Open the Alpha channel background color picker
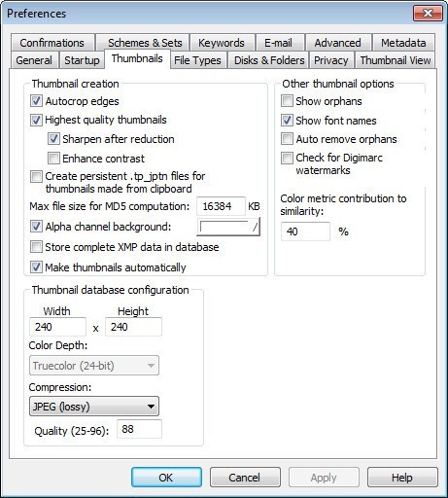Image resolution: width=448 pixels, height=498 pixels. point(228,227)
